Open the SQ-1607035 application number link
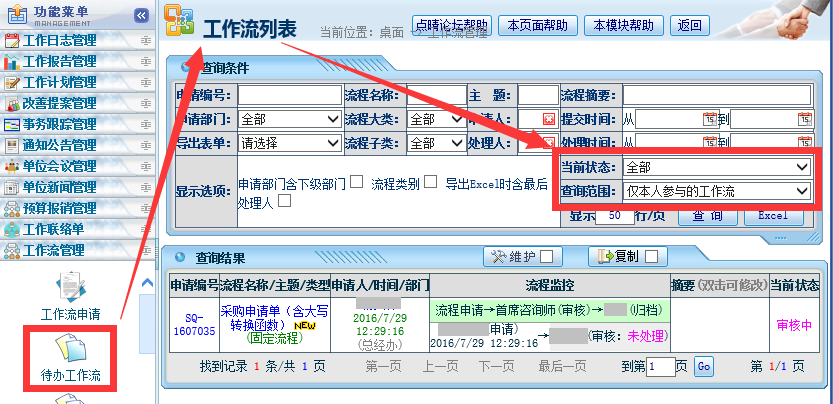The image size is (833, 404). tap(194, 323)
